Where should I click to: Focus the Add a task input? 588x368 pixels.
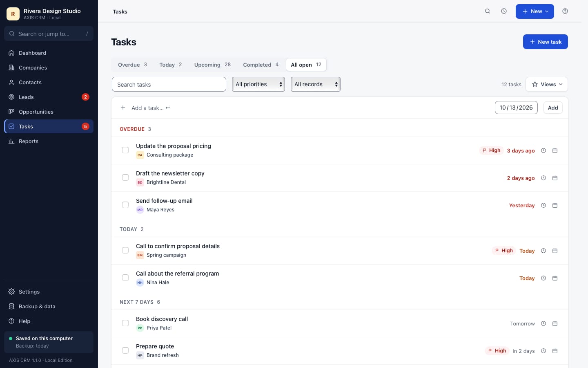[x=310, y=108]
